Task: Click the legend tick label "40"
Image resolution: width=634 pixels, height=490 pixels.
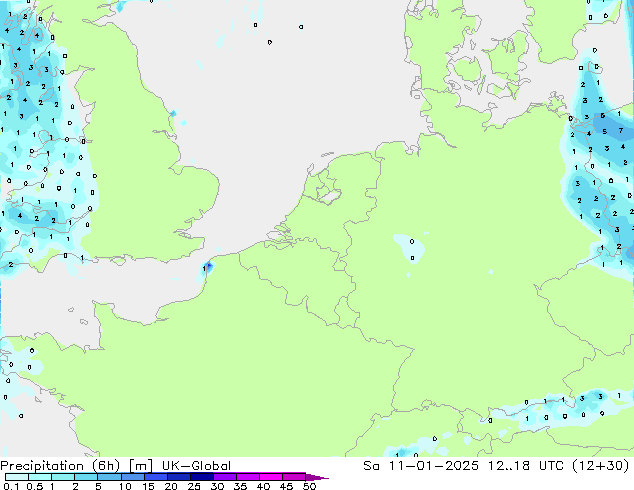Action: click(263, 486)
